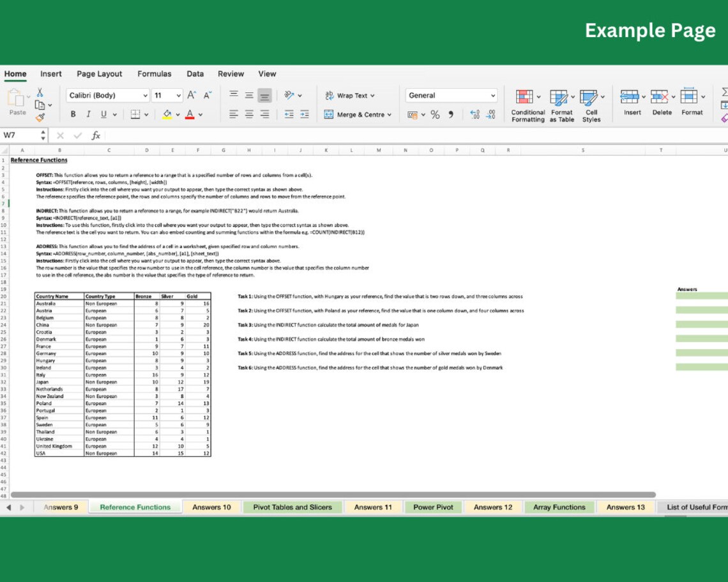The image size is (728, 582).
Task: Toggle bold formatting
Action: 73,113
